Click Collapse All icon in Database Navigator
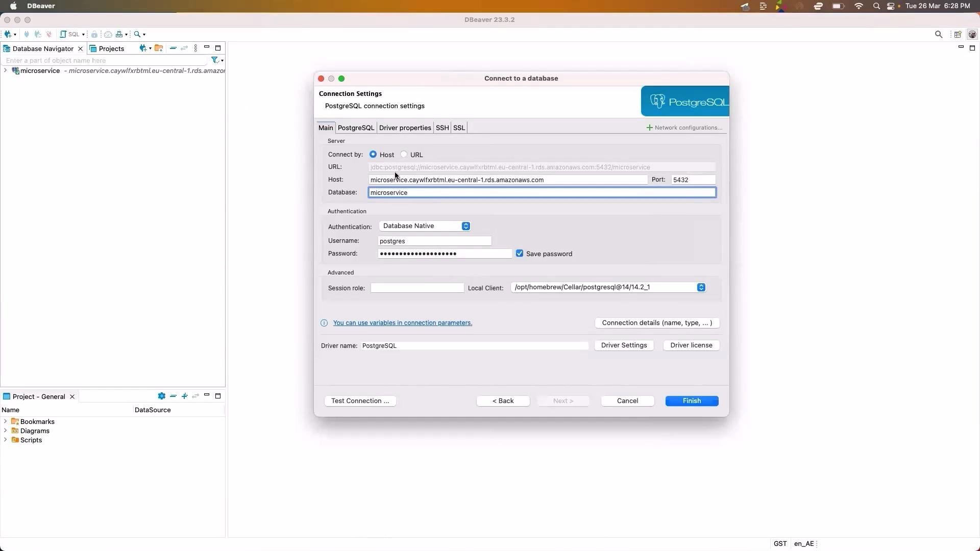The image size is (980, 551). click(x=173, y=48)
